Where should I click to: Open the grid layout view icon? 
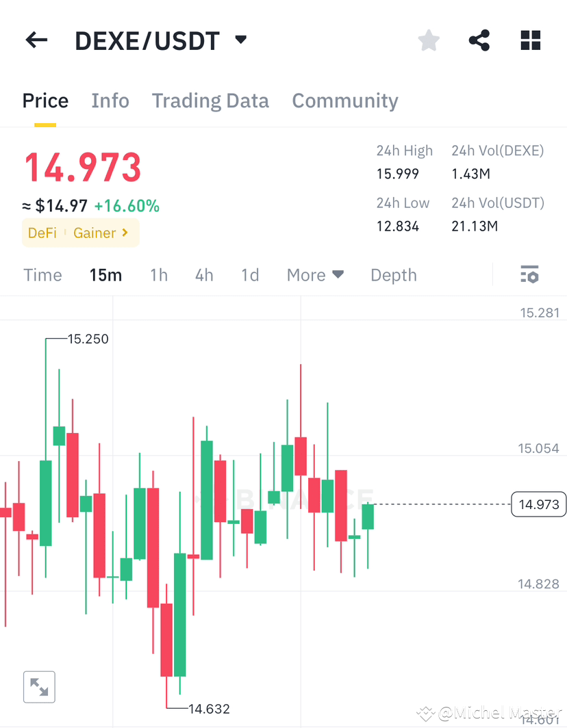[x=530, y=40]
